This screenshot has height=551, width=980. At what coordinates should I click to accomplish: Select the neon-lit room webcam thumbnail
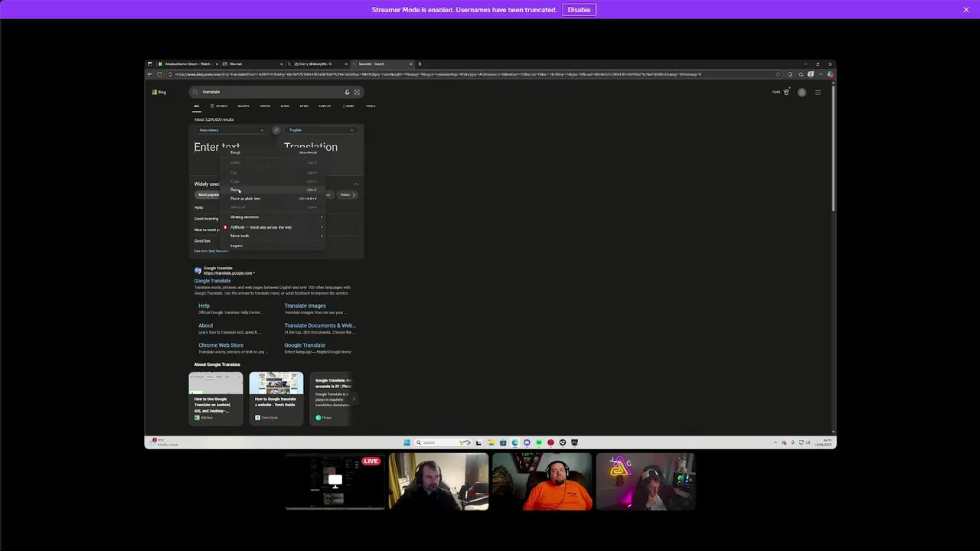pyautogui.click(x=645, y=481)
